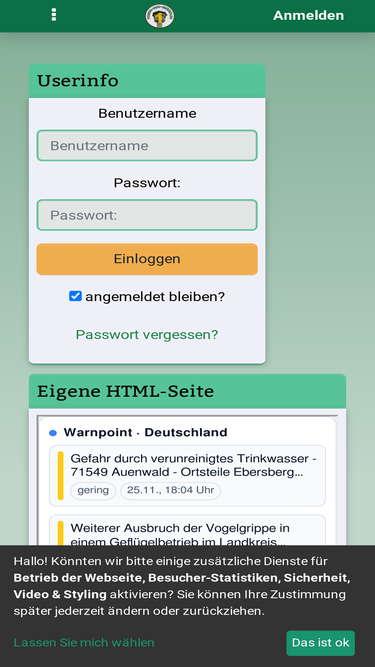The width and height of the screenshot is (375, 667).
Task: Uncheck the angemeldet bleiben checkbox
Action: (75, 296)
